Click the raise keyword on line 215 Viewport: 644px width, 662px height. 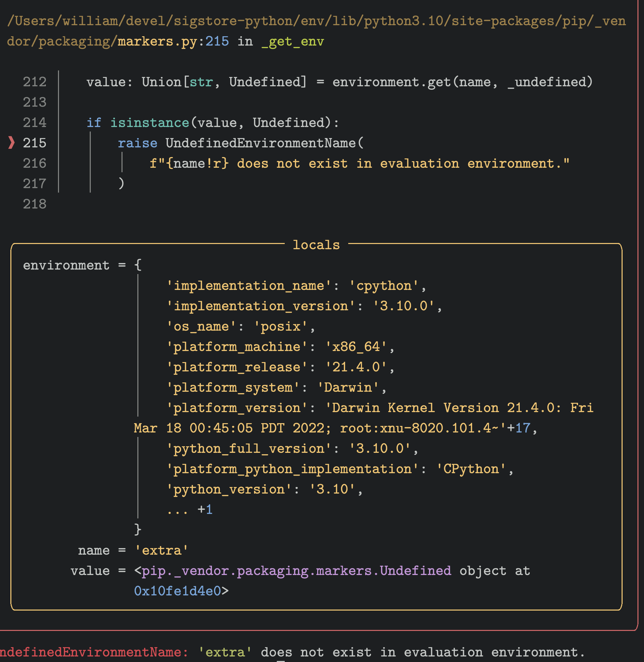[x=137, y=143]
